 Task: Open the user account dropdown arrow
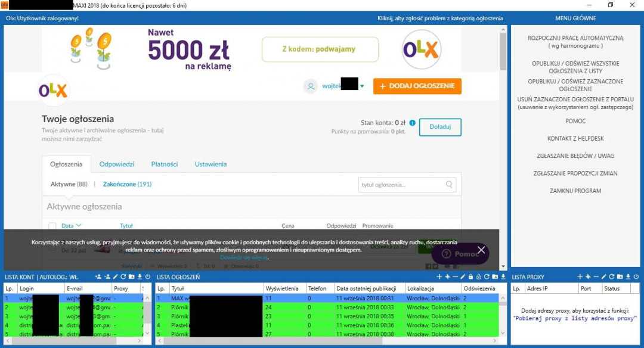362,86
